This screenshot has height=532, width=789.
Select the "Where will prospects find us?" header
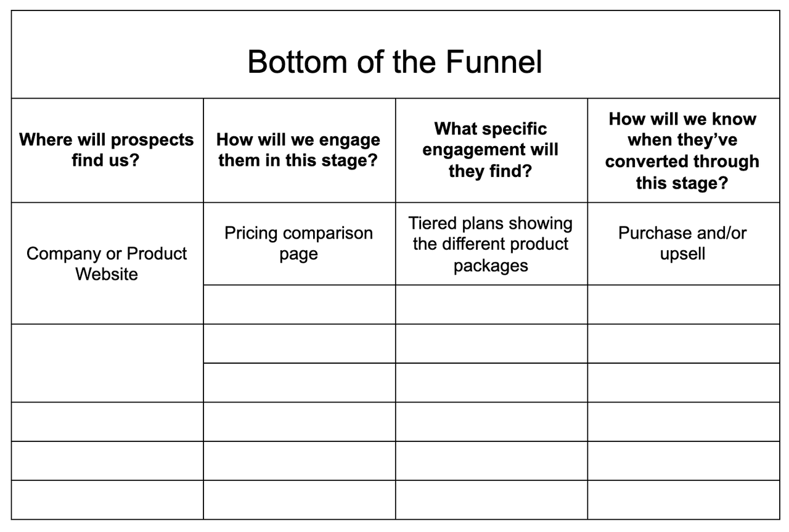[107, 150]
